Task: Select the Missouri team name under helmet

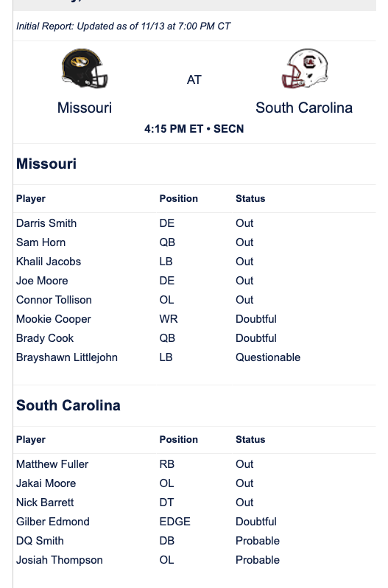Action: [85, 108]
